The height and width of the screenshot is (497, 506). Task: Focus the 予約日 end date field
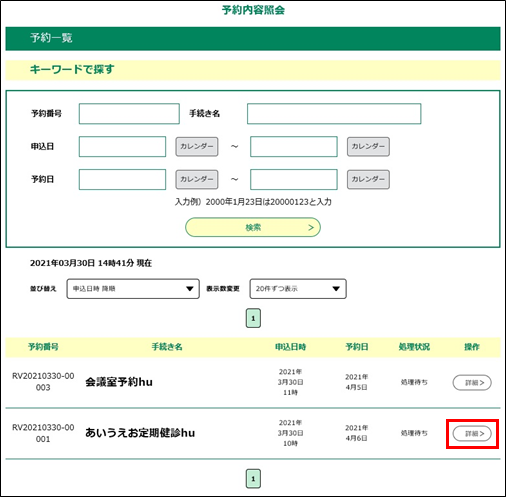click(294, 179)
